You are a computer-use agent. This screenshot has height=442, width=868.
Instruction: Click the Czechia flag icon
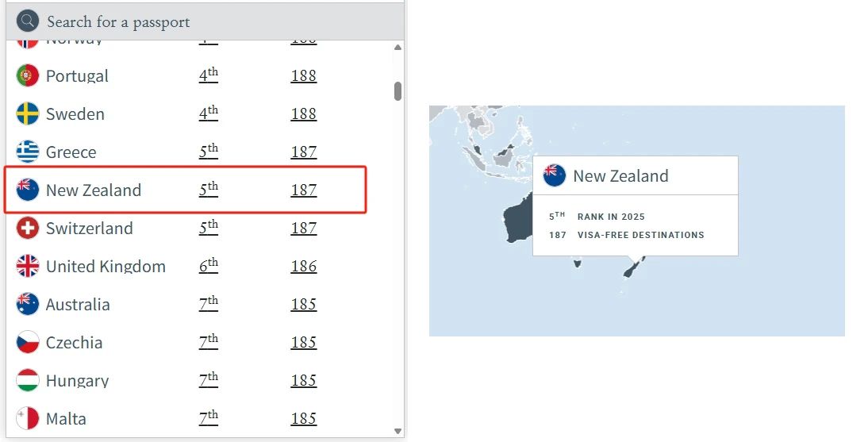click(27, 342)
